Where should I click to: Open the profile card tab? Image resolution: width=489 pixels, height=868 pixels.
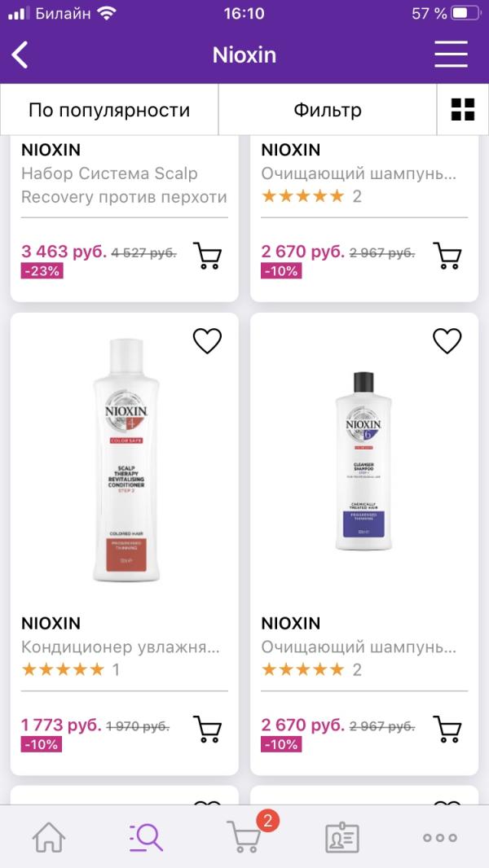coord(341,837)
